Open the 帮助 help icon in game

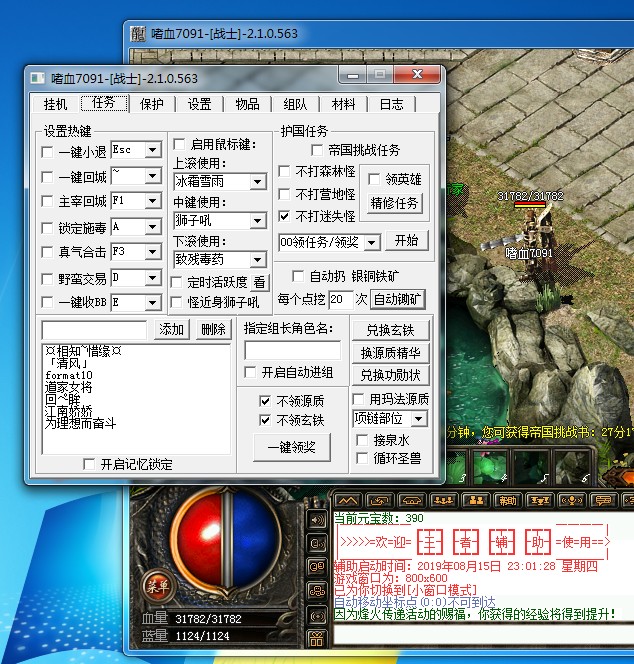(507, 501)
